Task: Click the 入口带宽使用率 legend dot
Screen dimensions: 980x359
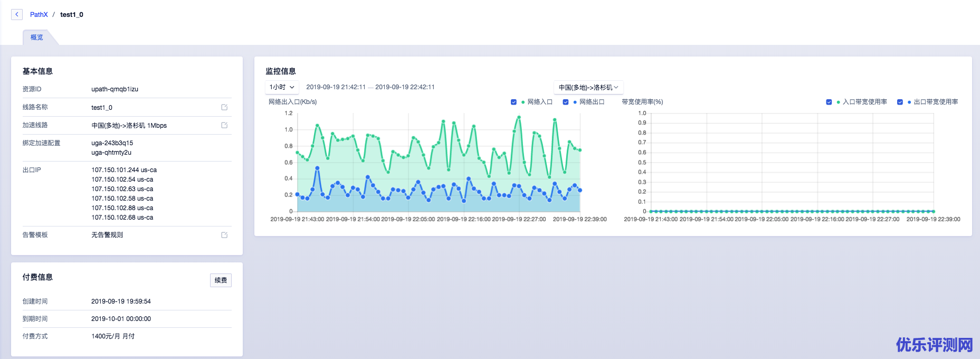Action: (838, 102)
